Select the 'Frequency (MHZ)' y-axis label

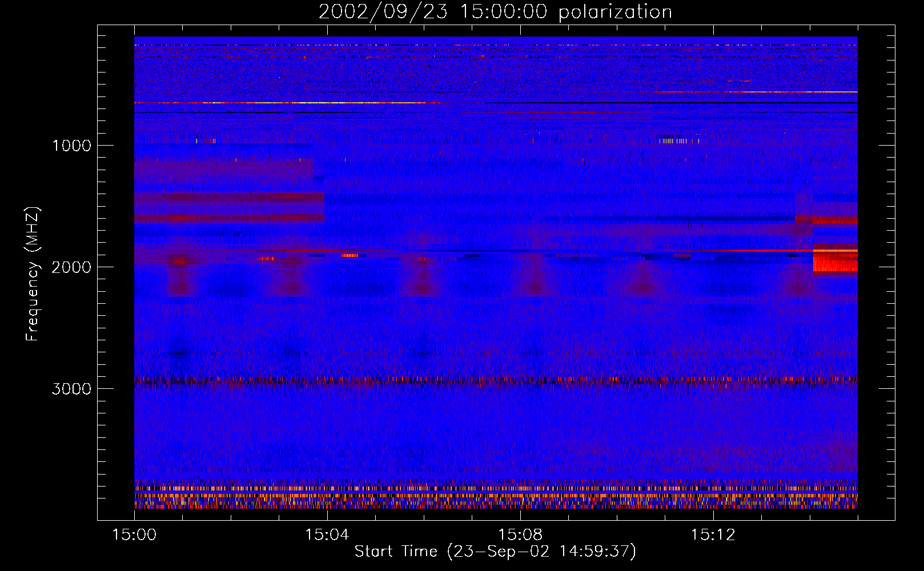[x=33, y=275]
